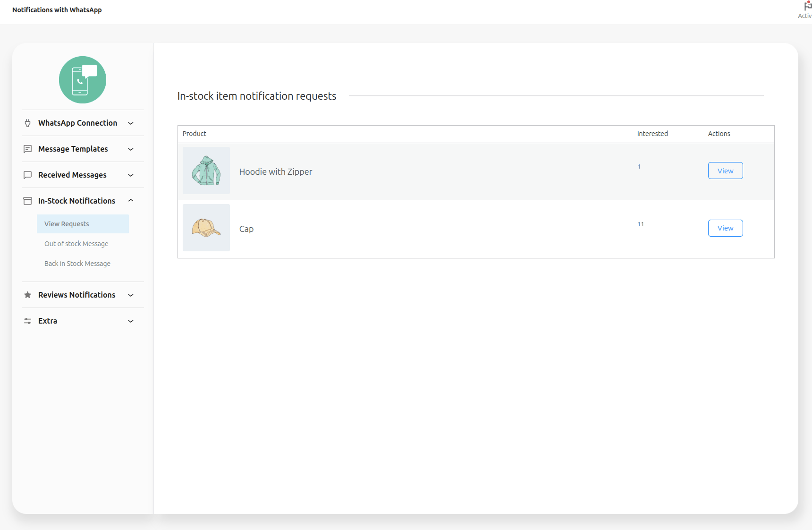Open the Back in Stock Message page
This screenshot has height=530, width=812.
tap(77, 264)
